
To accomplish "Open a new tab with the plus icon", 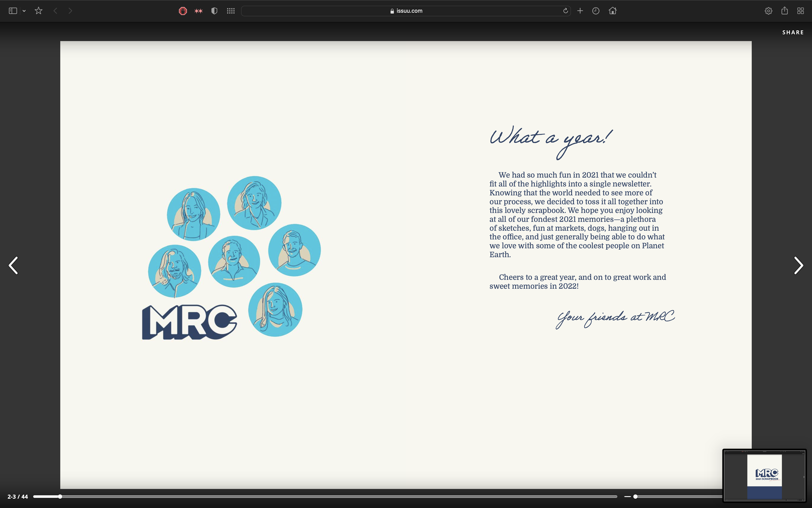I will point(580,11).
